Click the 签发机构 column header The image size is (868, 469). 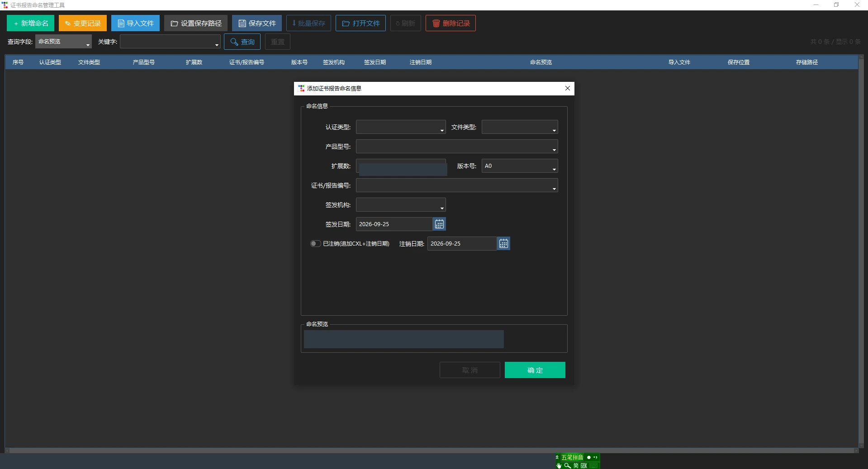coord(334,62)
